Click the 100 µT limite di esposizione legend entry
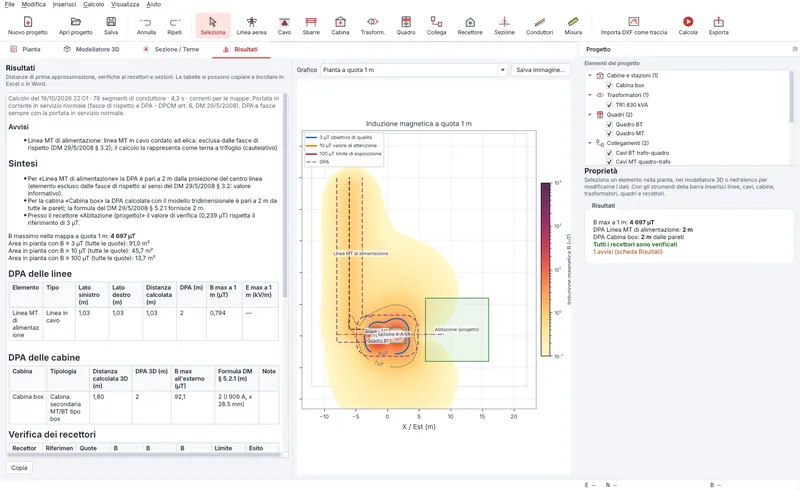Image resolution: width=800 pixels, height=490 pixels. click(x=343, y=154)
